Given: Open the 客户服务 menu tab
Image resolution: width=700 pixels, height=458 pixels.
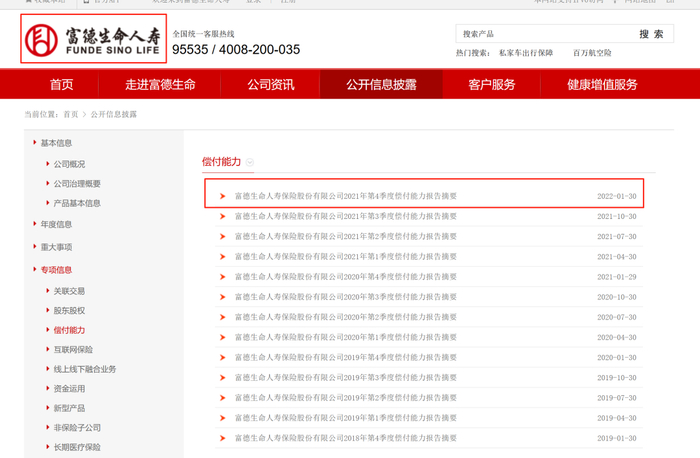Looking at the screenshot, I should click(x=492, y=84).
